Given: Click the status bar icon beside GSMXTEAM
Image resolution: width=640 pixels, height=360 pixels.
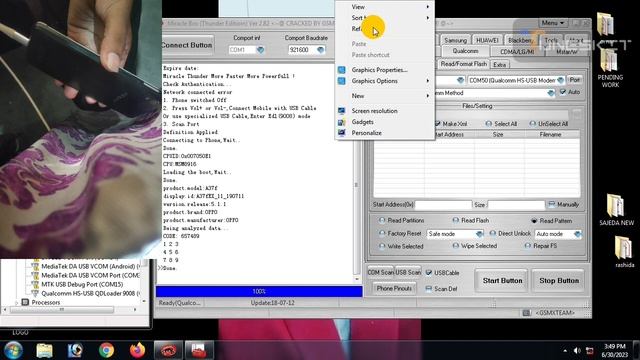Looking at the screenshot, I should click(527, 313).
